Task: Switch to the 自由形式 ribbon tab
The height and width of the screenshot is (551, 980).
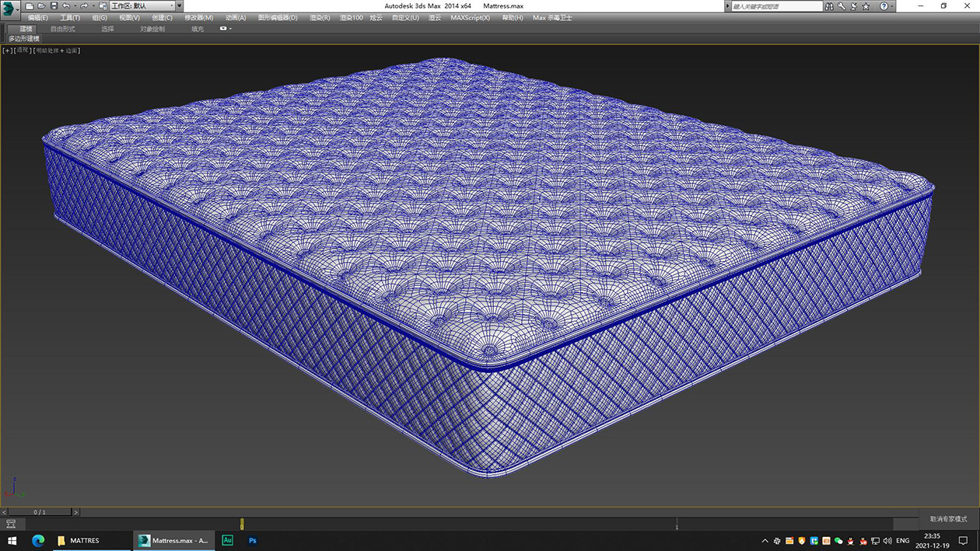Action: pyautogui.click(x=63, y=29)
